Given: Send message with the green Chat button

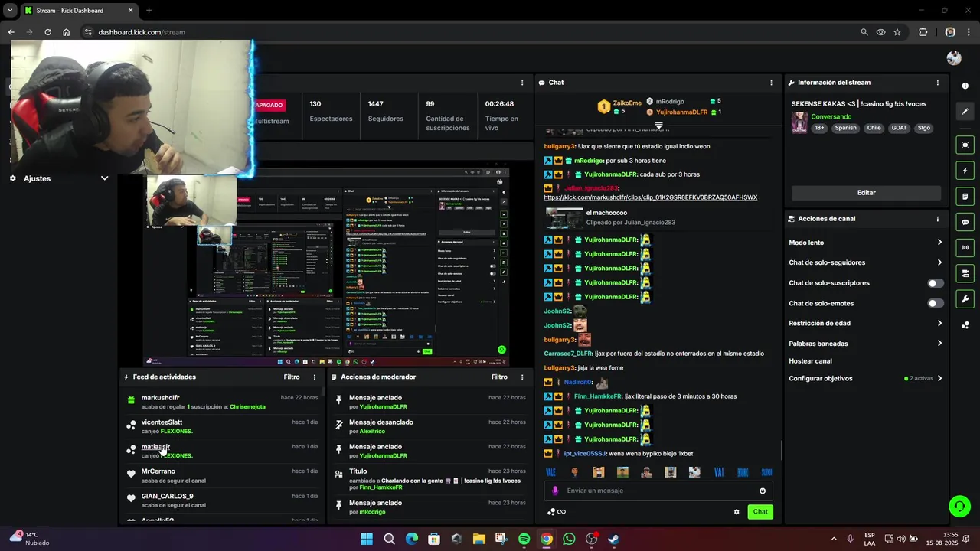Looking at the screenshot, I should [760, 512].
